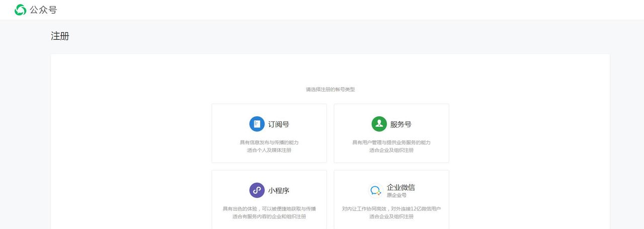Click text 具有信息发布与传播的能力
Image resolution: width=644 pixels, height=229 pixels.
pyautogui.click(x=269, y=142)
